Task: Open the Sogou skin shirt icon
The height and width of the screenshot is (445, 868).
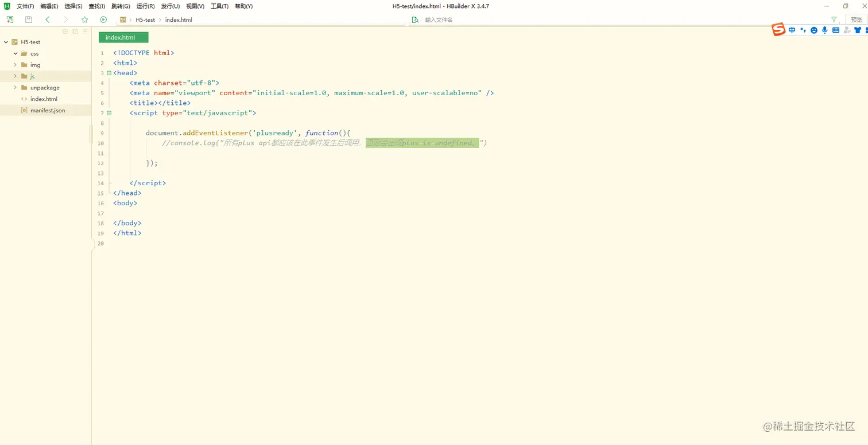Action: pyautogui.click(x=858, y=30)
